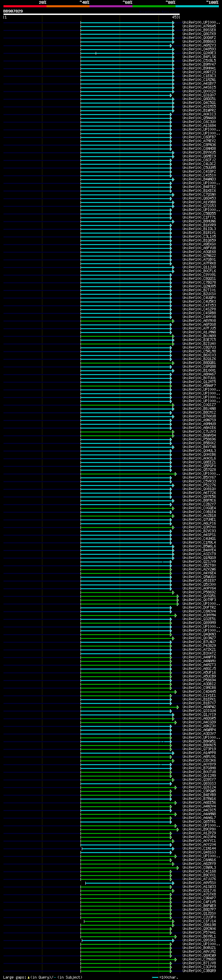Select UniRef100_B4FLS6 entry
The image size is (222, 980).
(x=199, y=57)
